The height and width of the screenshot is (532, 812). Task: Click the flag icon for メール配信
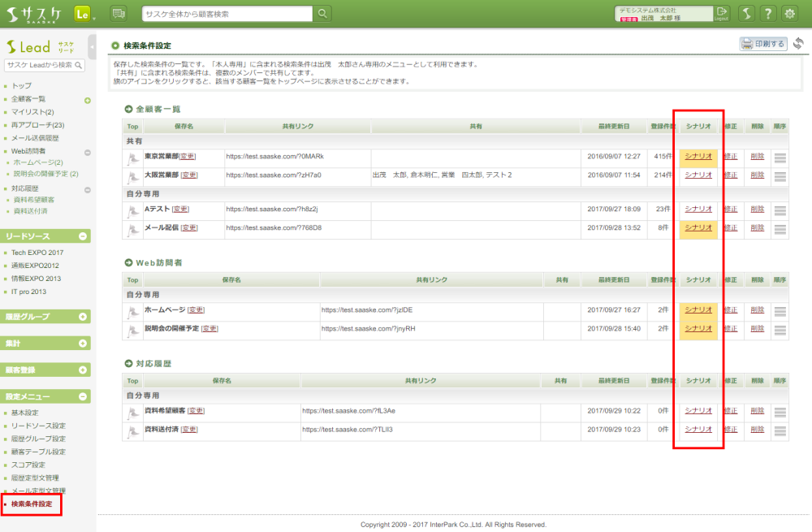tap(132, 229)
